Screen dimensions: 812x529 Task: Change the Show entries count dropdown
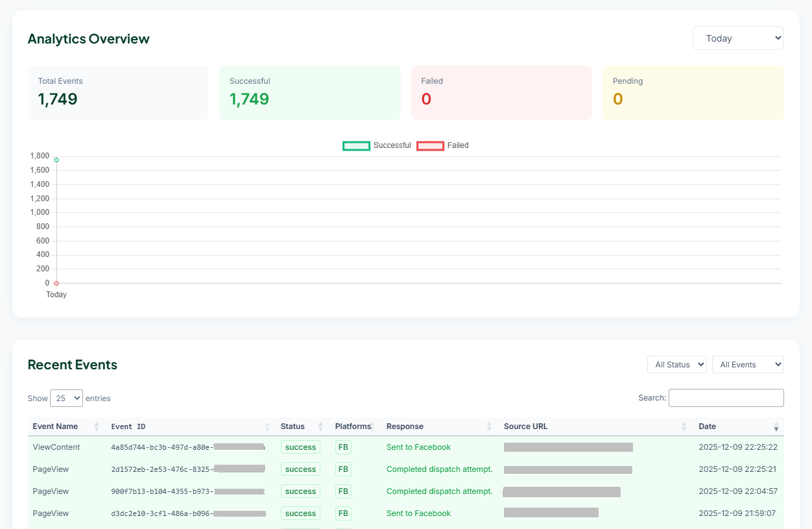coord(66,398)
